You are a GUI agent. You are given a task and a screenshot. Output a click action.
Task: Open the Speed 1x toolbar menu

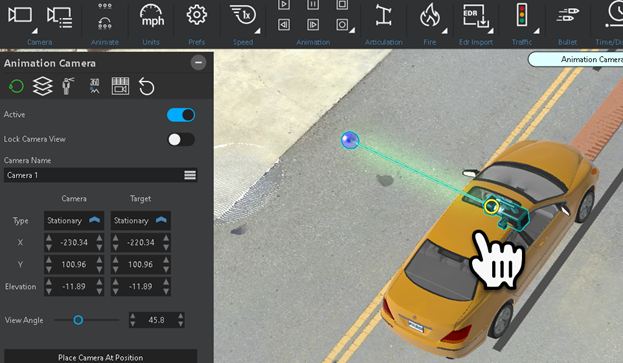point(243,16)
